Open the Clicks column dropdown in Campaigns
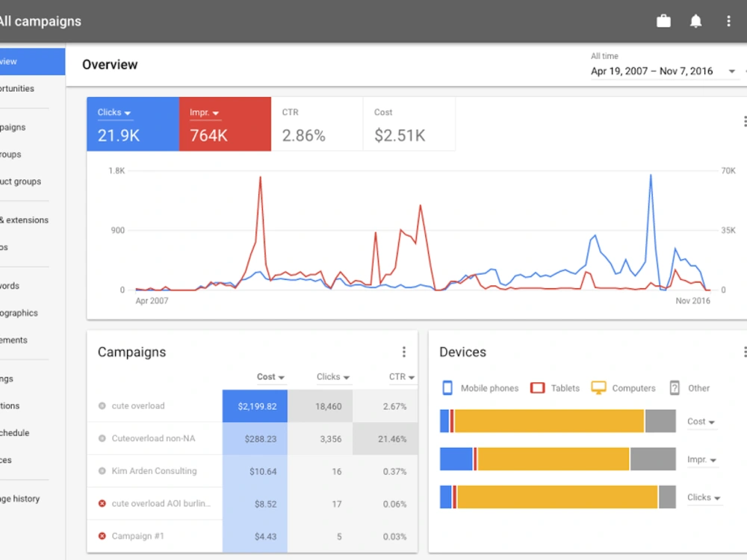Screen dimensions: 747x560 [x=333, y=376]
